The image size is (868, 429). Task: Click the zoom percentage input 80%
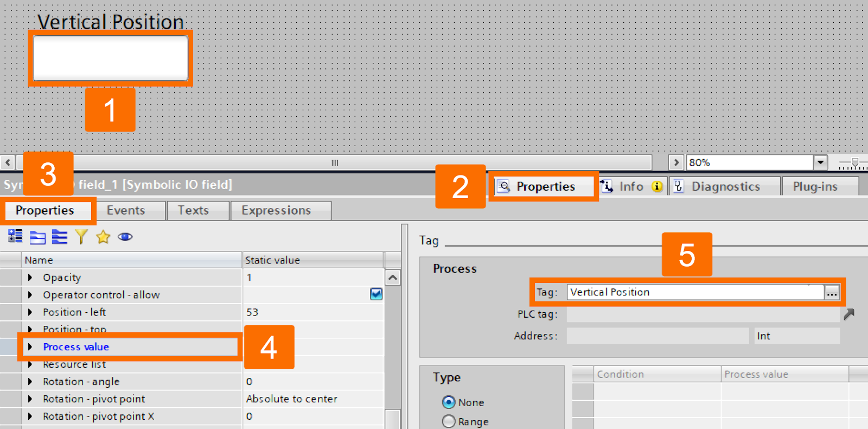tap(750, 162)
